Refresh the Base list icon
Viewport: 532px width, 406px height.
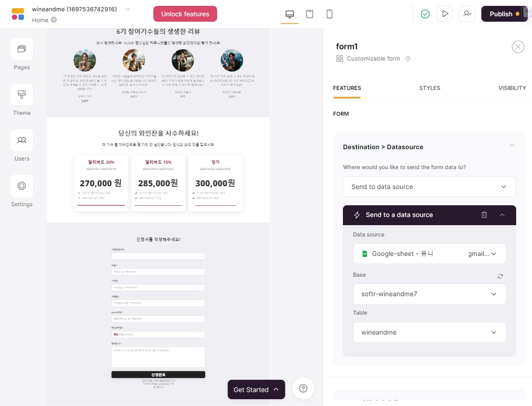[x=500, y=276]
